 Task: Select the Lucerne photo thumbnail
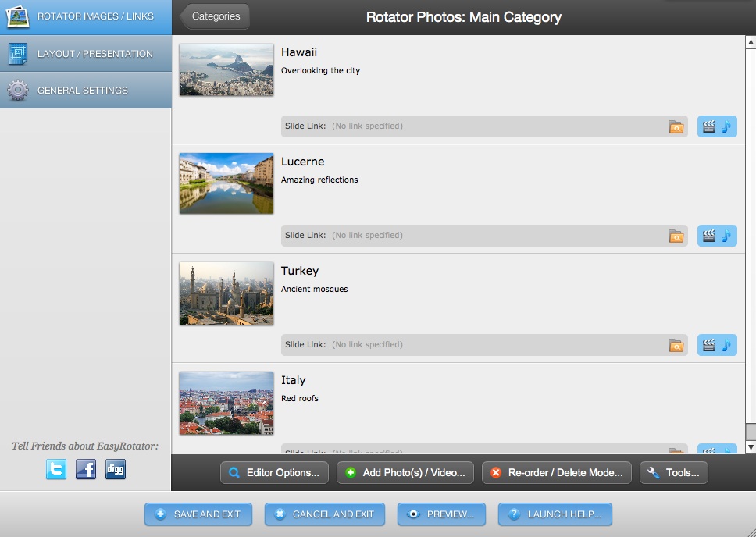click(226, 183)
